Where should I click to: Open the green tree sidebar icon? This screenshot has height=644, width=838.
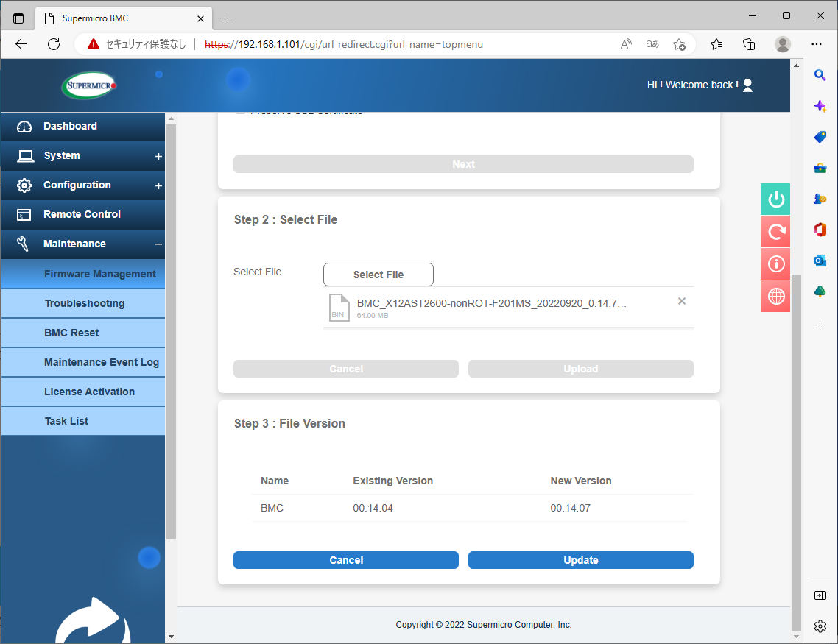point(820,291)
